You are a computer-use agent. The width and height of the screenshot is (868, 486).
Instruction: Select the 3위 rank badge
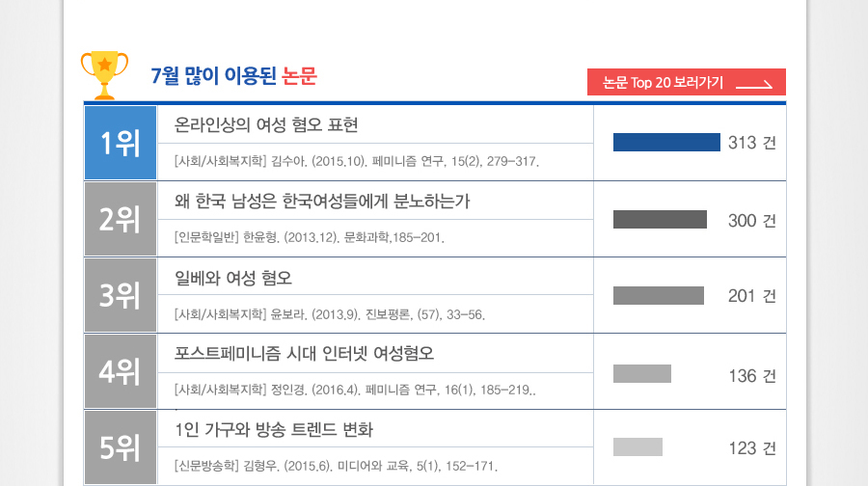(x=121, y=295)
